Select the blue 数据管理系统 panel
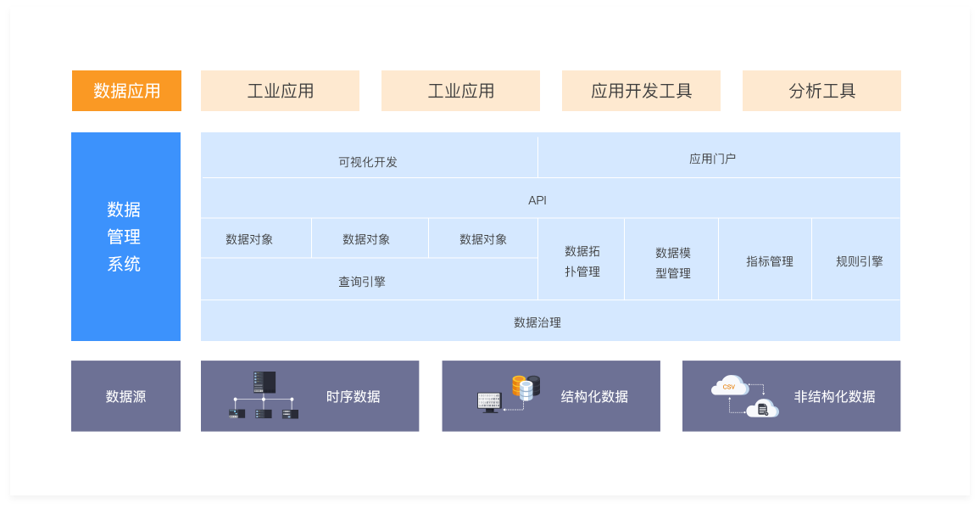Image resolution: width=980 pixels, height=509 pixels. pyautogui.click(x=125, y=237)
